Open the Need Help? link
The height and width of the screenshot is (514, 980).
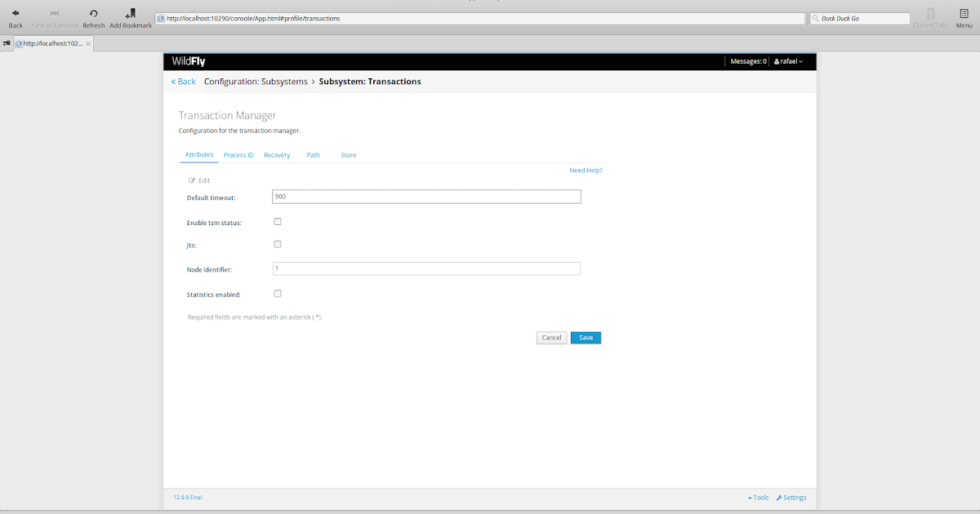pyautogui.click(x=586, y=170)
